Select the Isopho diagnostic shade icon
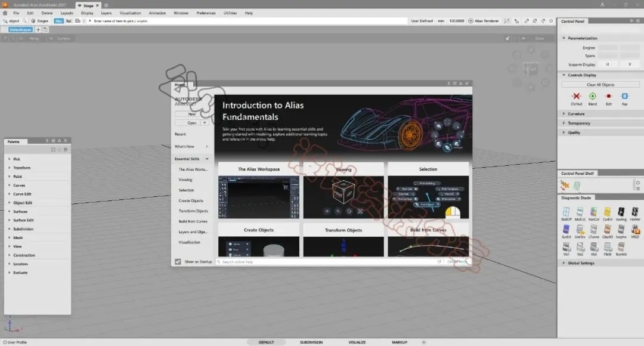 click(x=621, y=229)
